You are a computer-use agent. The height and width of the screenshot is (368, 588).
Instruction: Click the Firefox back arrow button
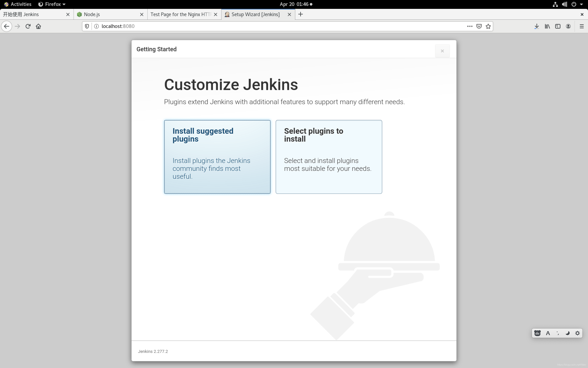point(7,26)
